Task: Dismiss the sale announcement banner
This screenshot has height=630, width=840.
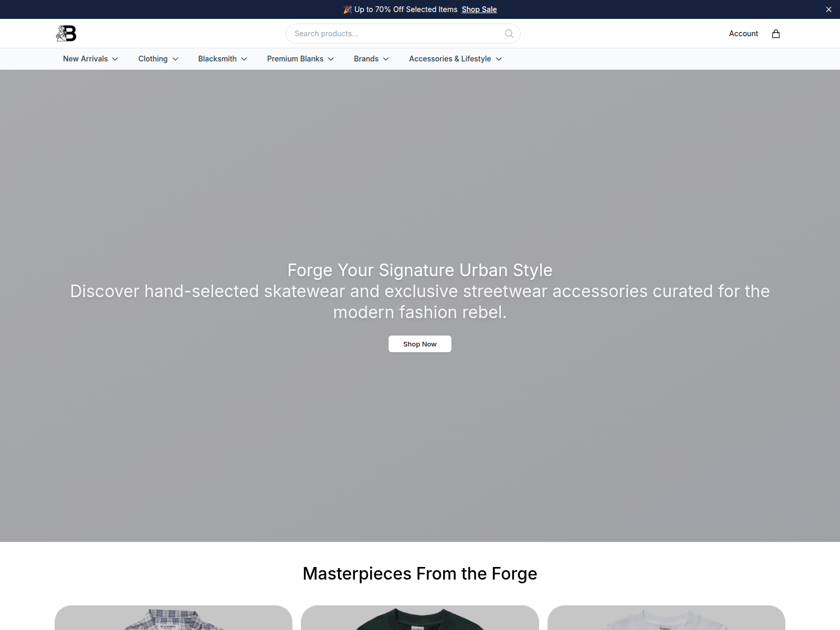Action: click(828, 9)
